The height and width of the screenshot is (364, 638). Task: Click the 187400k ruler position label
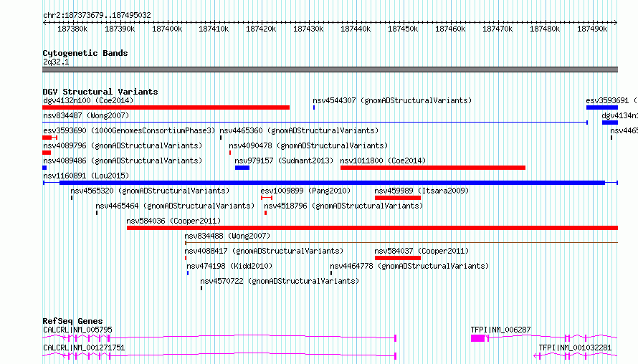point(167,29)
